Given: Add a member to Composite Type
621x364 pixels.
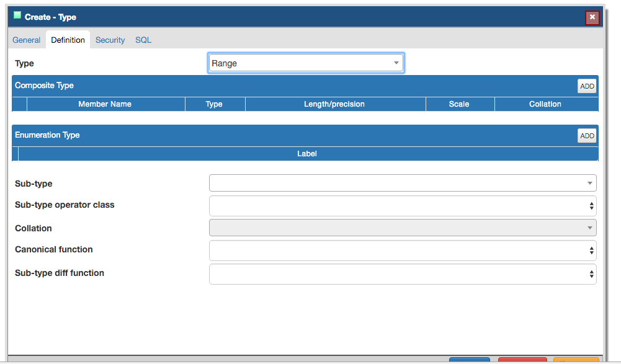Looking at the screenshot, I should click(586, 86).
